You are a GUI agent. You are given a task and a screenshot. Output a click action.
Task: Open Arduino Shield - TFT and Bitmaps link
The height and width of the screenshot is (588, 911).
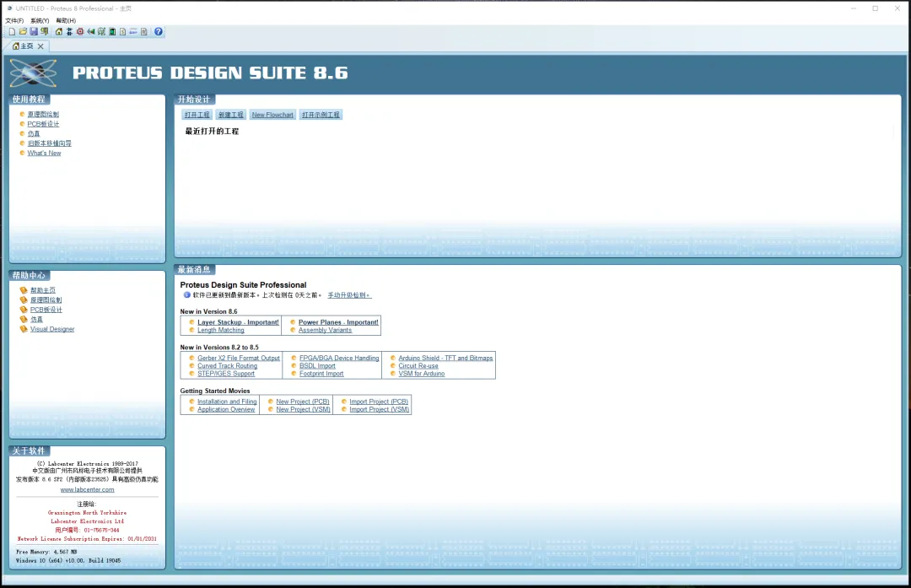coord(445,358)
